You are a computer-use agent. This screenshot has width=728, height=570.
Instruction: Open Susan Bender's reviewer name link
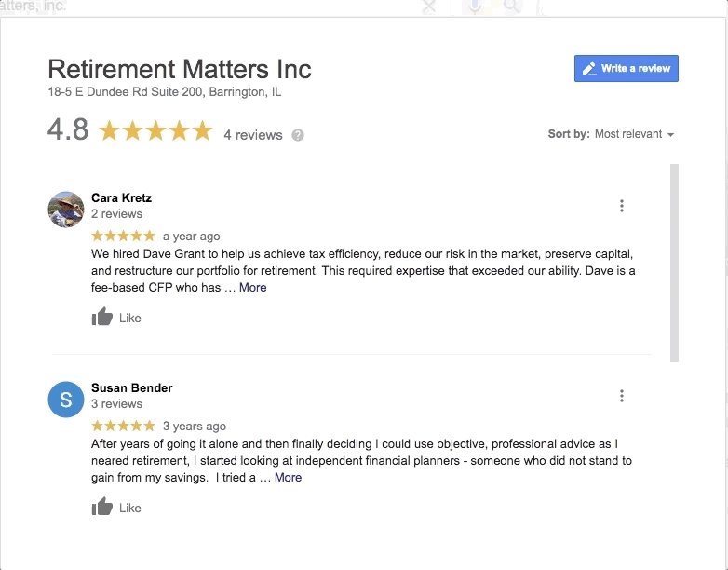(131, 387)
